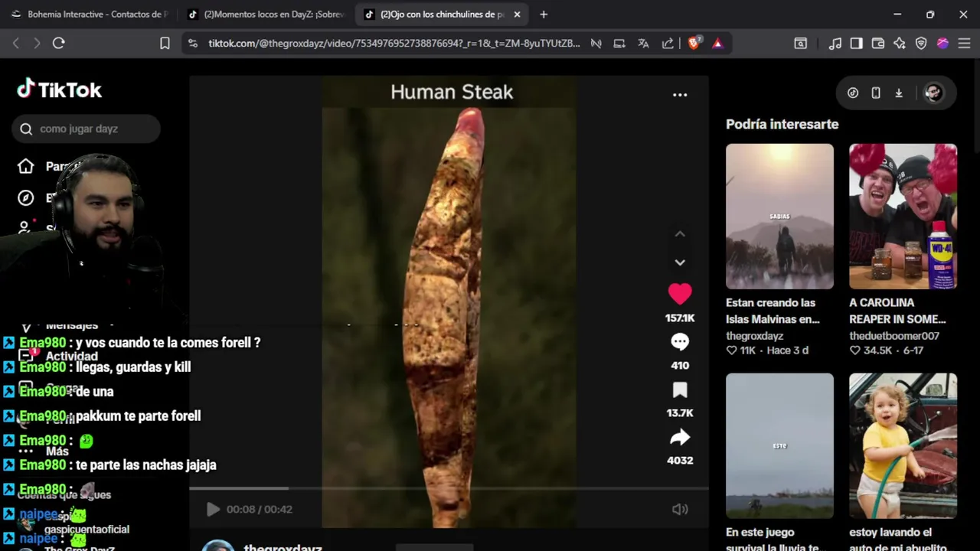Unmute the video with speaker icon
980x551 pixels.
pos(680,510)
